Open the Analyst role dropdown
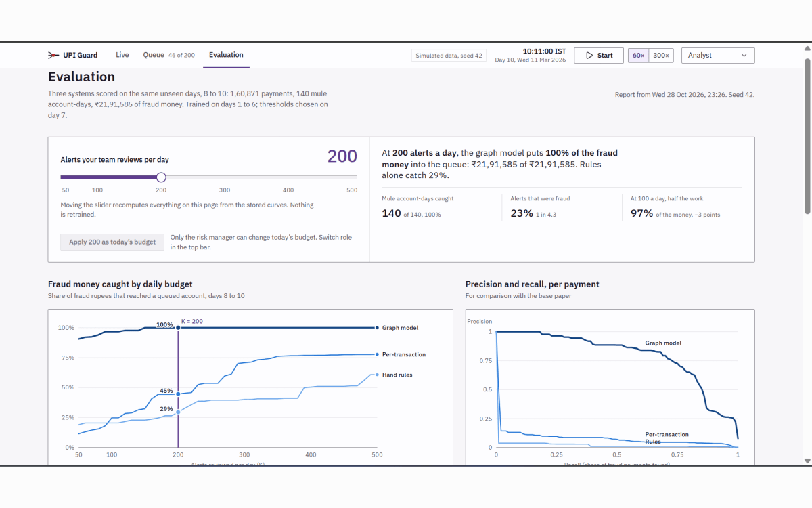Image resolution: width=812 pixels, height=508 pixels. (x=718, y=56)
